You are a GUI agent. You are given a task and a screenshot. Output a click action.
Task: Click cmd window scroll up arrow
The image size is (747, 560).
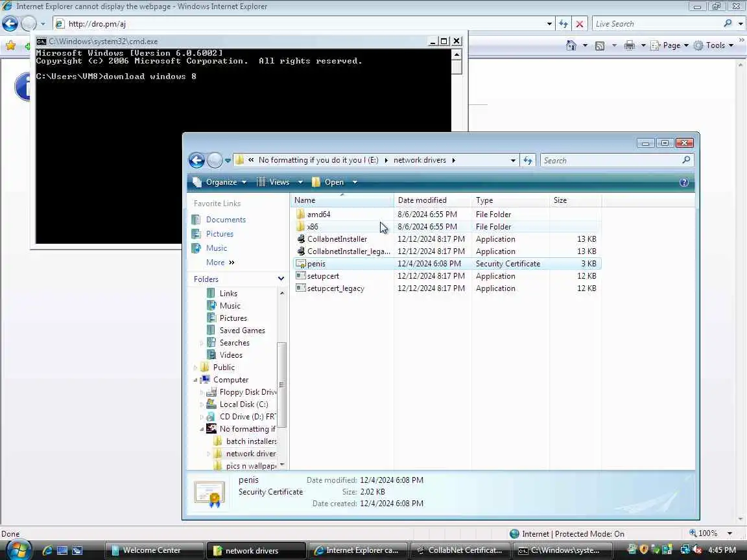point(456,54)
